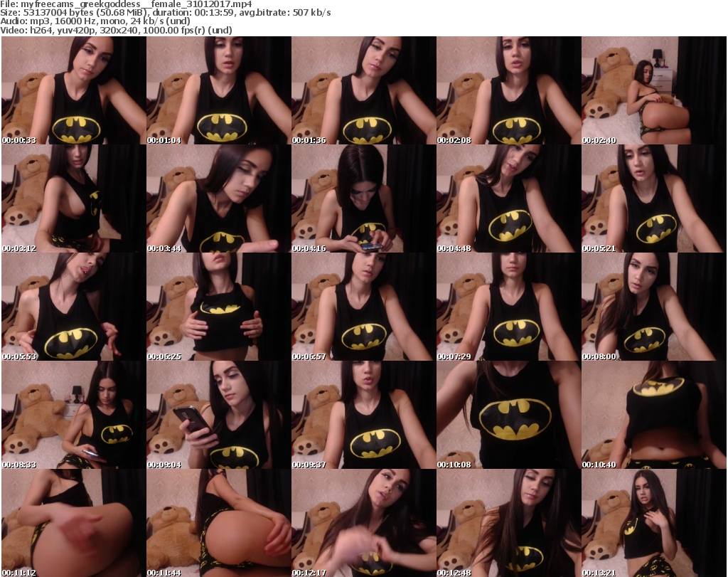
Task: Pick the thumbnail stamped 00:12:17
Action: 363,523
